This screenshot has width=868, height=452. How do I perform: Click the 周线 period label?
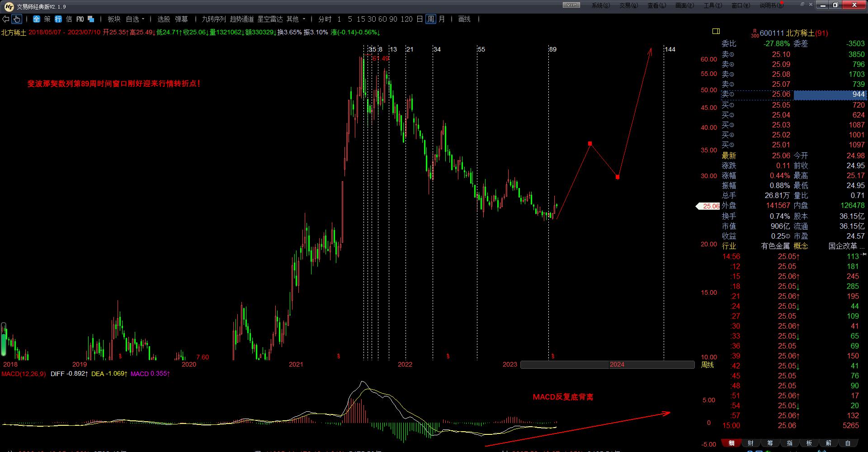tap(707, 365)
